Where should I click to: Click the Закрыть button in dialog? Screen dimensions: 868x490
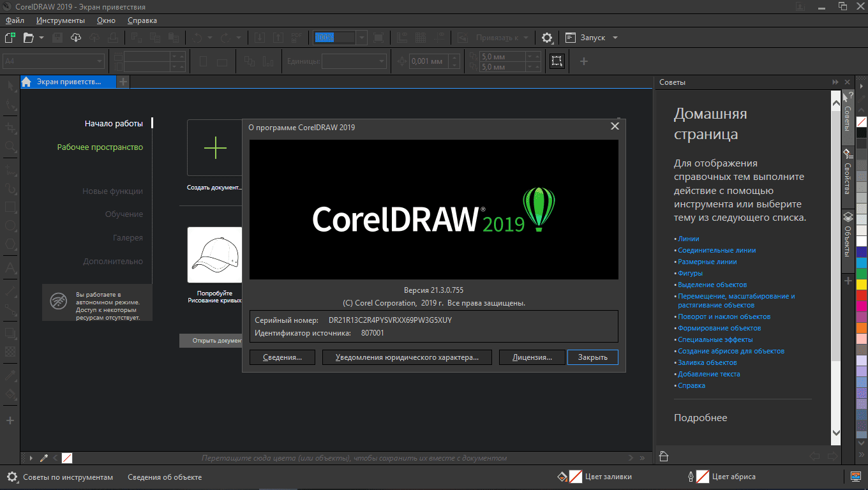[593, 357]
